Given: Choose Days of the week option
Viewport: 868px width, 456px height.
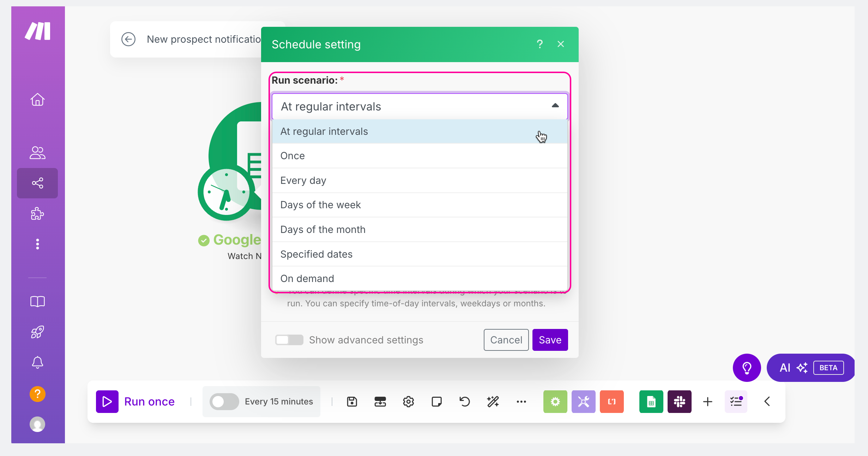Looking at the screenshot, I should coord(420,205).
